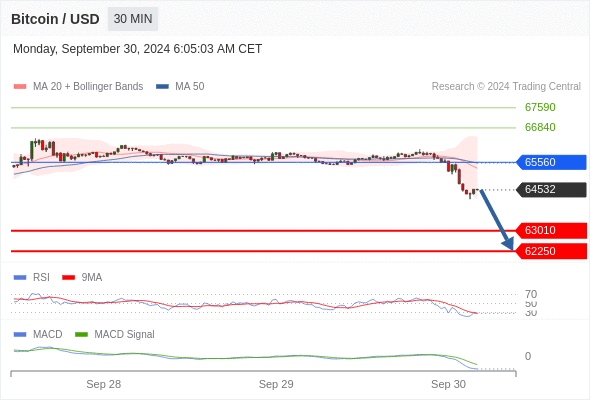This screenshot has height=400, width=590.
Task: Click the MACD legend blue swatch
Action: click(20, 335)
